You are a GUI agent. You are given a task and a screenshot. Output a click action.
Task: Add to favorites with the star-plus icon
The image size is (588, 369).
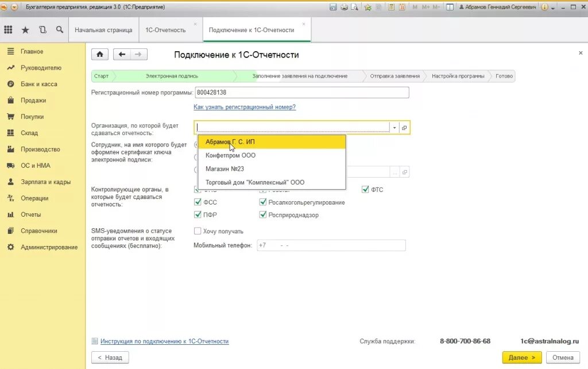[368, 7]
